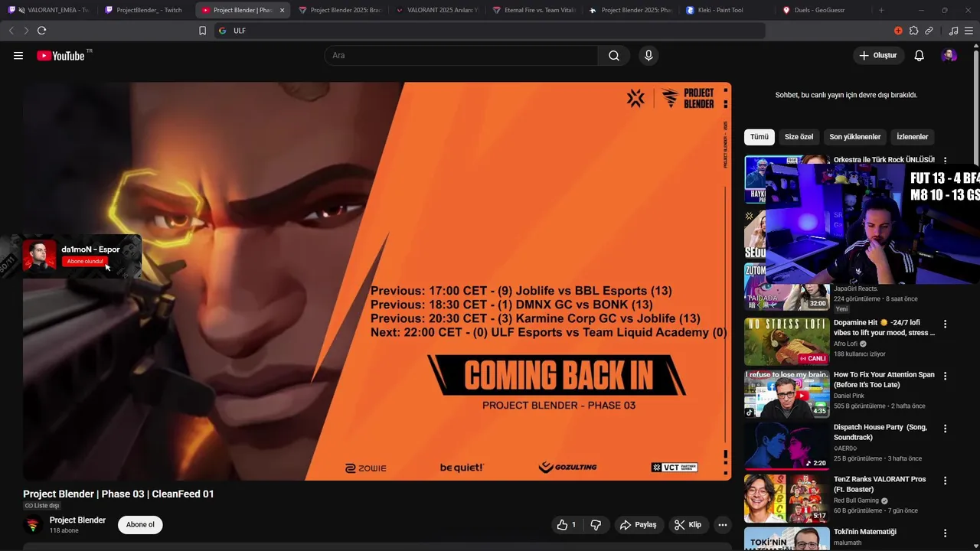The height and width of the screenshot is (551, 980).
Task: Start voice search with the microphone
Action: pos(648,56)
